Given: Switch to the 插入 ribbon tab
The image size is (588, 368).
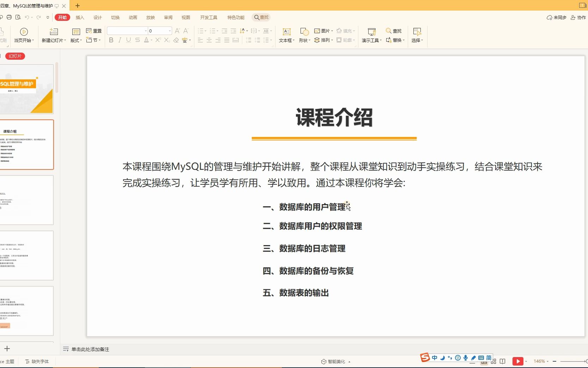Looking at the screenshot, I should click(79, 17).
